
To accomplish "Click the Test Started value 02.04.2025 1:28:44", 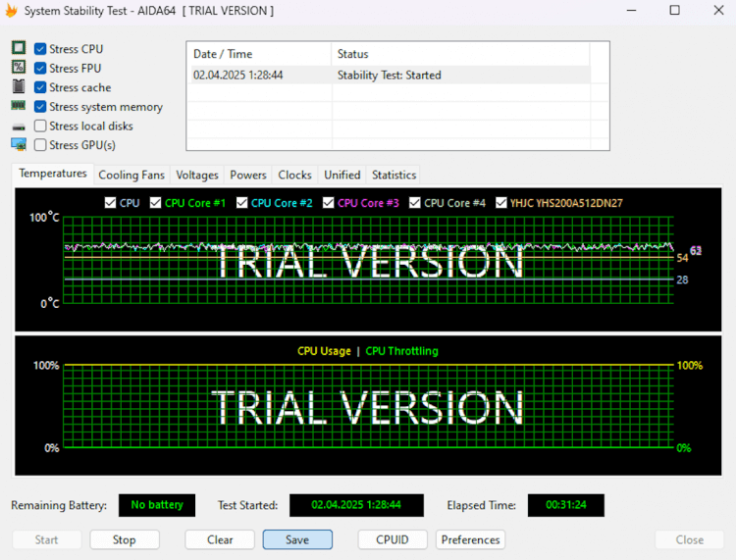I will coord(356,505).
